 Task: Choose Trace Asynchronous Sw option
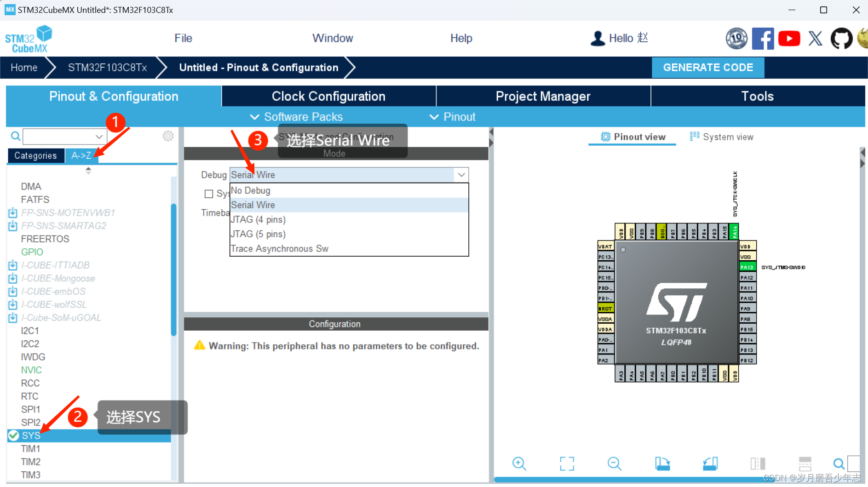click(349, 249)
